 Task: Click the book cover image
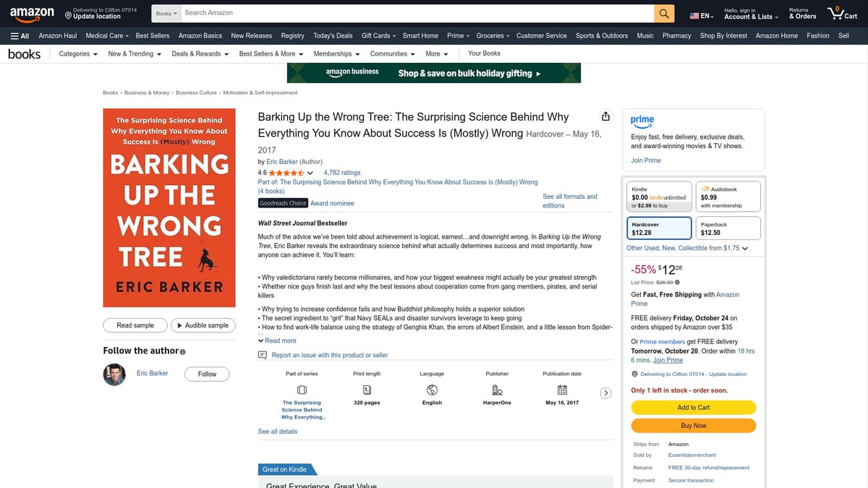(169, 207)
